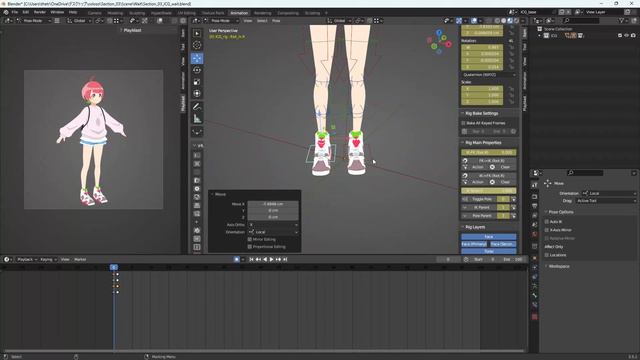Select the Scale tool
Viewport: 640px width, 360px height.
coord(197,82)
